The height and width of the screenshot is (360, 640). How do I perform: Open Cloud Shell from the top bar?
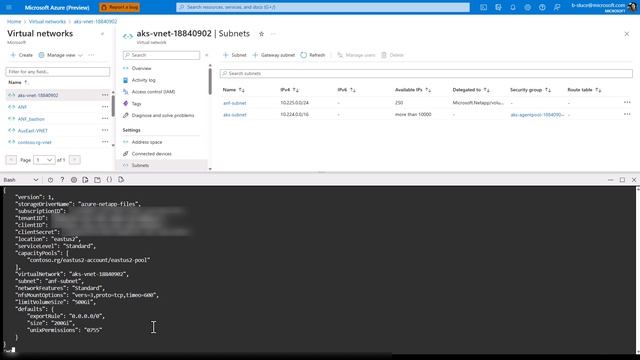pyautogui.click(x=483, y=7)
